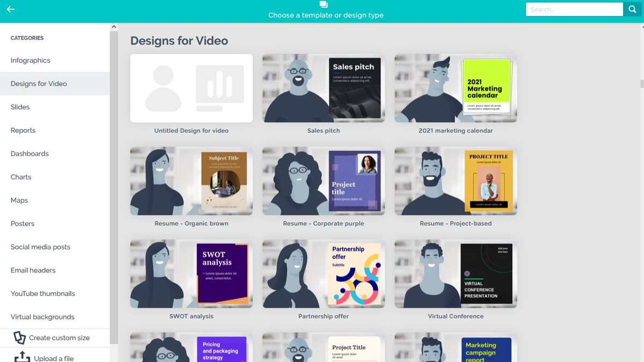The image size is (644, 362).
Task: Start an Untitled Design for video
Action: pos(191,88)
